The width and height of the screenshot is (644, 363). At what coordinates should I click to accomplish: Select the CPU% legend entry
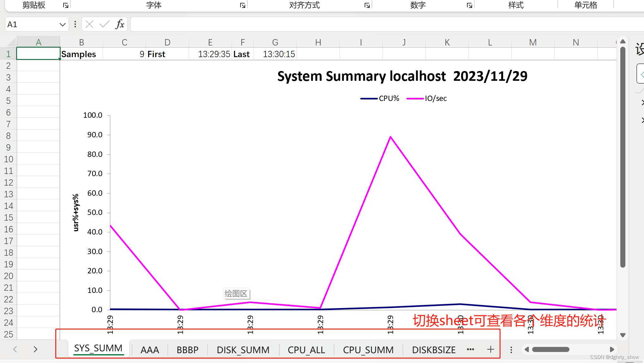pos(380,98)
